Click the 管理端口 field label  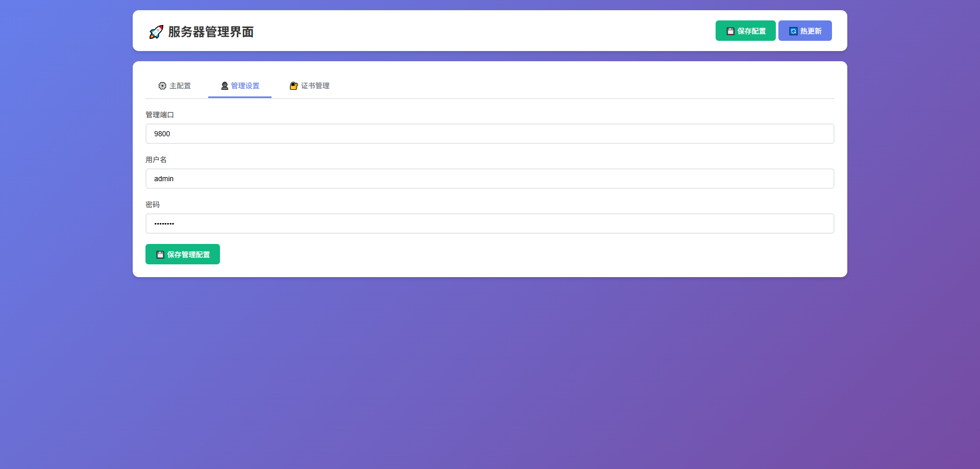(160, 115)
